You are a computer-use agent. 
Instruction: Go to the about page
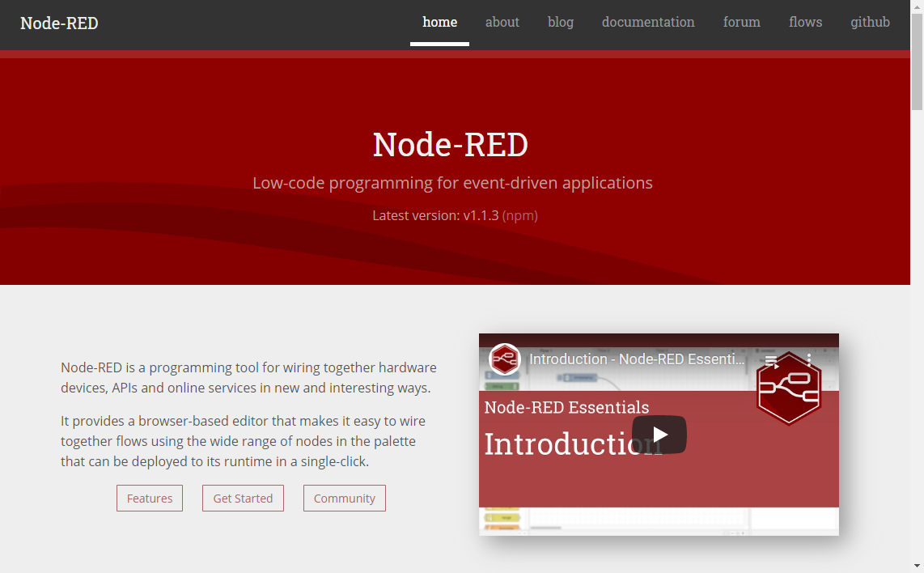pos(502,23)
